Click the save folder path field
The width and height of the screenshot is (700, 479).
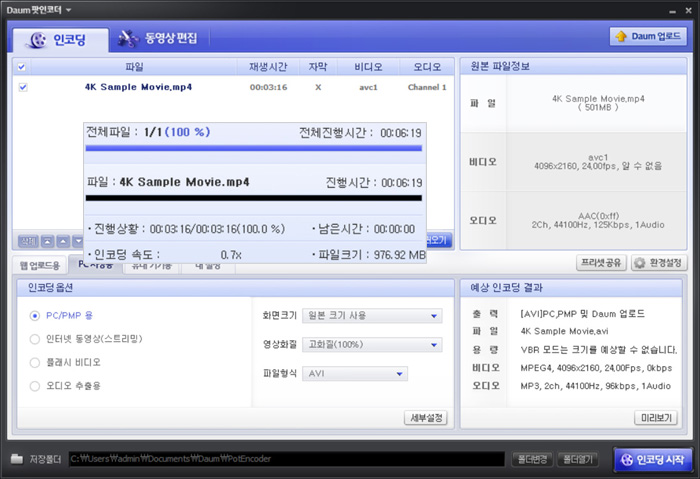[x=287, y=459]
